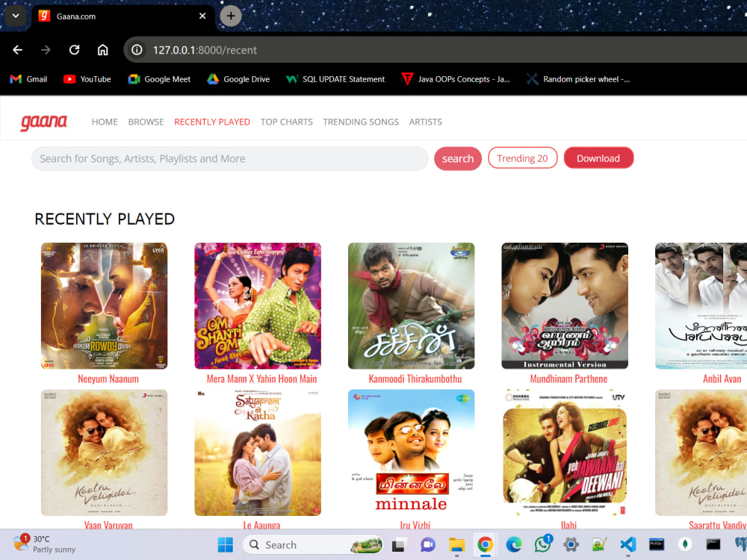
Task: Close the Gaana.com tab
Action: point(202,16)
